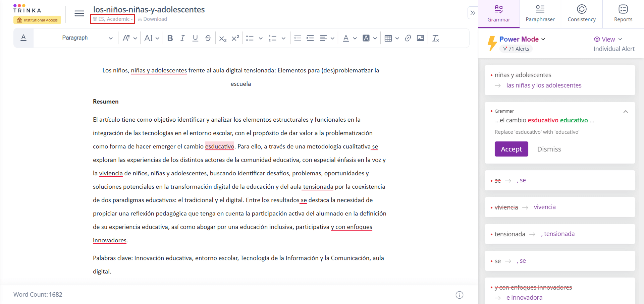Image resolution: width=644 pixels, height=304 pixels.
Task: Switch to the Paraphraser tab
Action: pyautogui.click(x=540, y=14)
